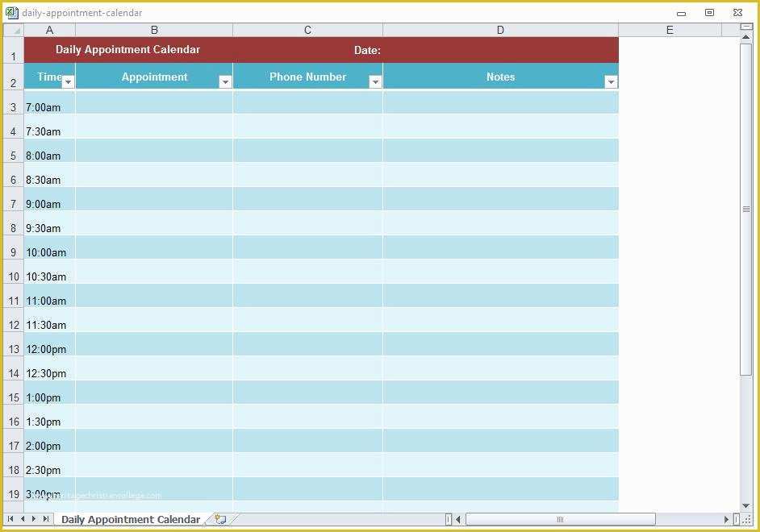
Task: Select the 12:30pm time cell
Action: coord(49,368)
